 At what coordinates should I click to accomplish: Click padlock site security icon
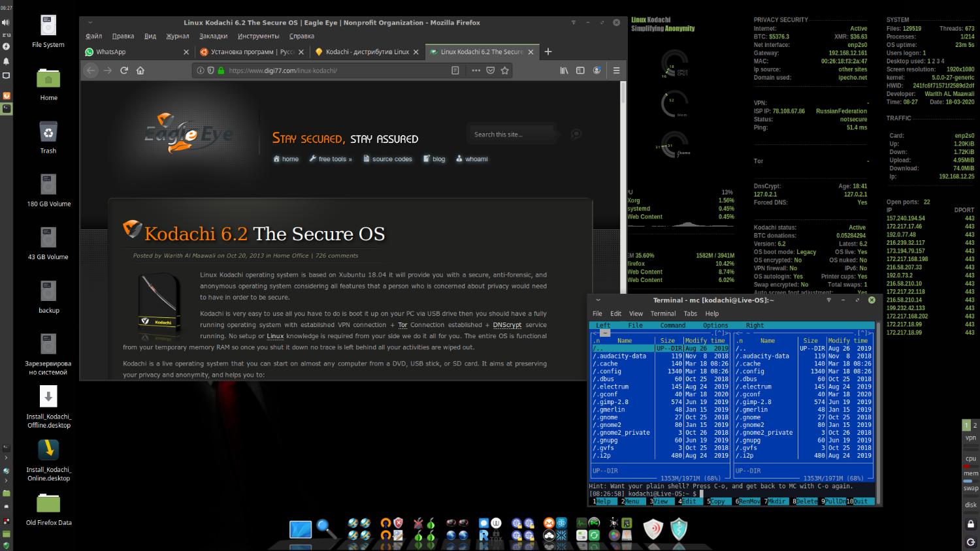coord(221,71)
